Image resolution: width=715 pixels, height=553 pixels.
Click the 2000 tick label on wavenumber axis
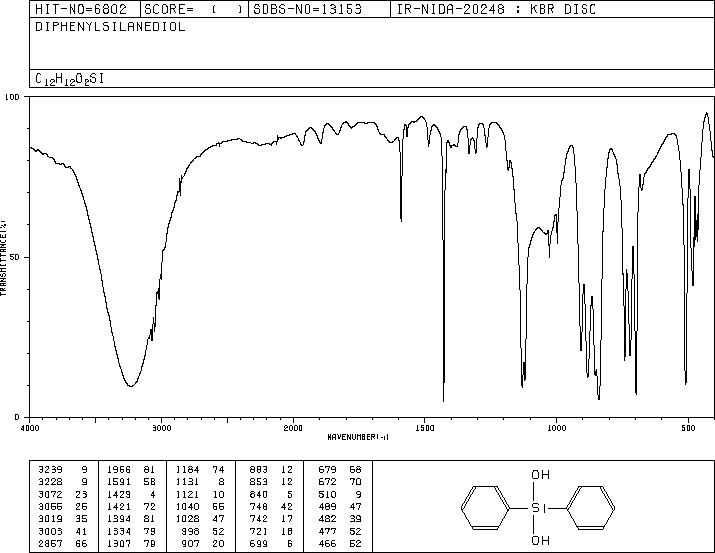tap(293, 428)
